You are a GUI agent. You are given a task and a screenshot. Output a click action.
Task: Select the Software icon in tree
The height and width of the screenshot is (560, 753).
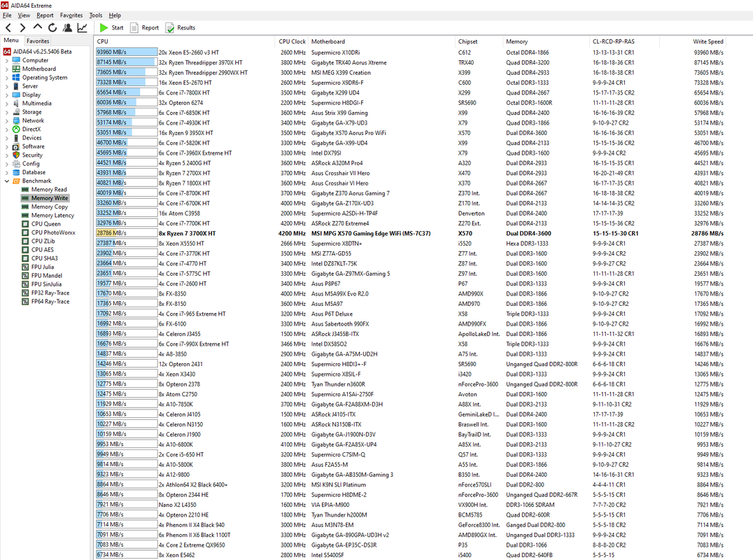16,146
